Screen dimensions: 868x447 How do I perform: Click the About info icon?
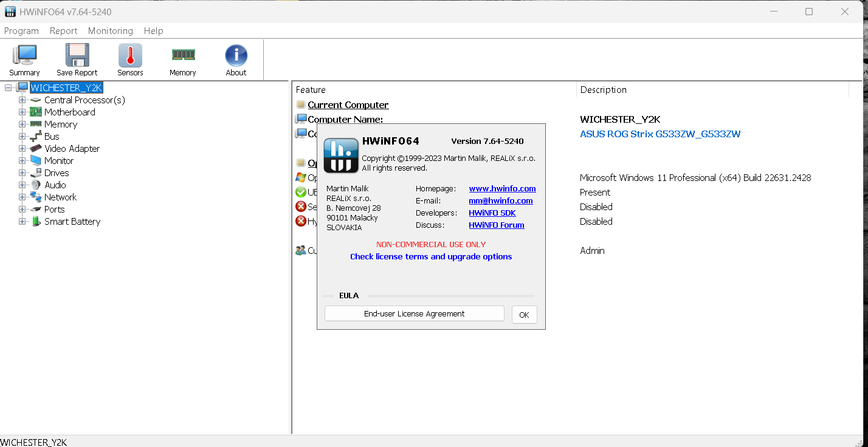(236, 55)
